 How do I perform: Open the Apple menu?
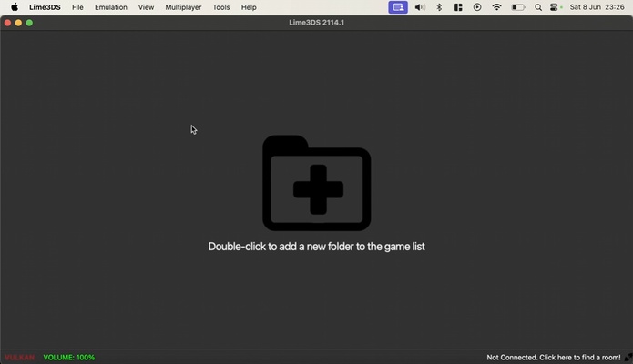[x=15, y=7]
